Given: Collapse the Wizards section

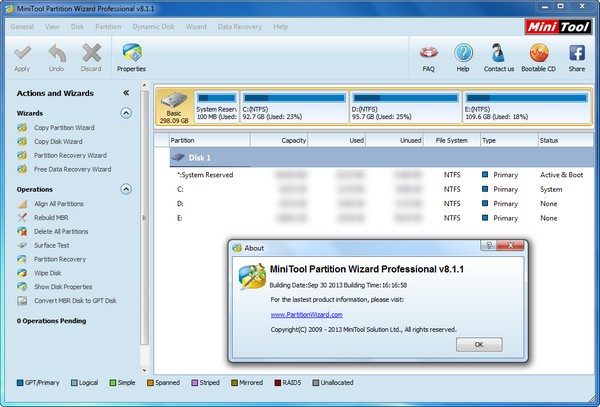Looking at the screenshot, I should click(126, 113).
